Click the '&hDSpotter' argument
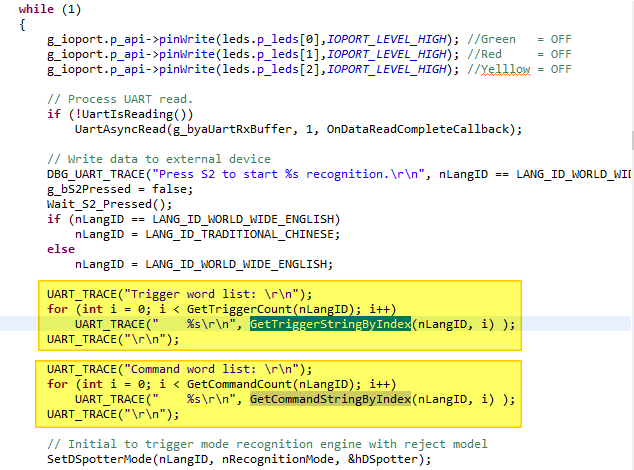634x470 pixels. pyautogui.click(x=383, y=459)
